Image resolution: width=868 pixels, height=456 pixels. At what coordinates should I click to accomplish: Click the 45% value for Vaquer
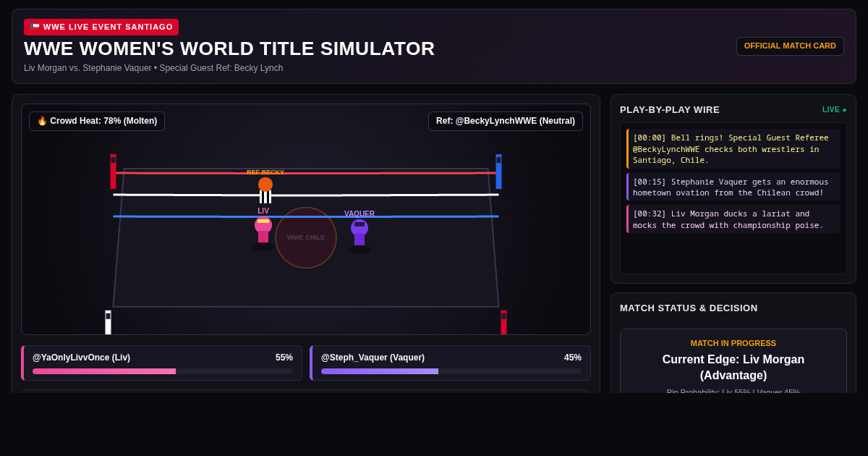coord(573,358)
